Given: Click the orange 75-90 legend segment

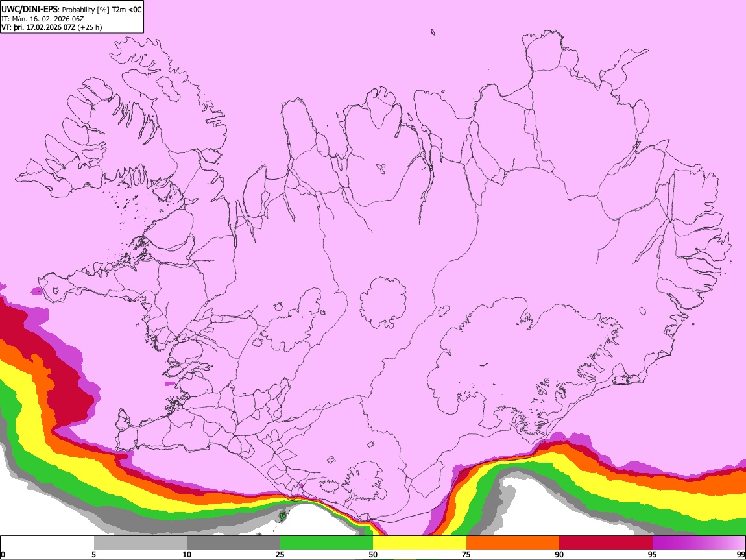Looking at the screenshot, I should [x=512, y=543].
